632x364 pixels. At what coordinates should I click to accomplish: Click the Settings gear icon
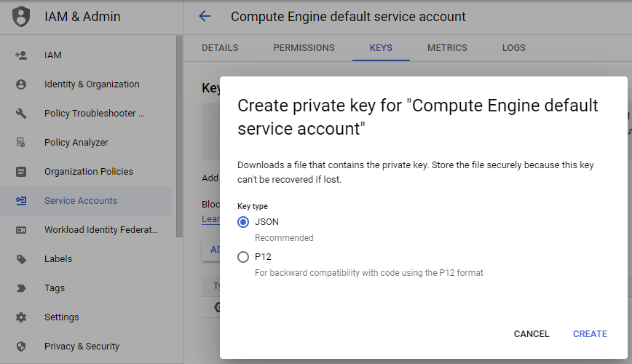click(21, 317)
